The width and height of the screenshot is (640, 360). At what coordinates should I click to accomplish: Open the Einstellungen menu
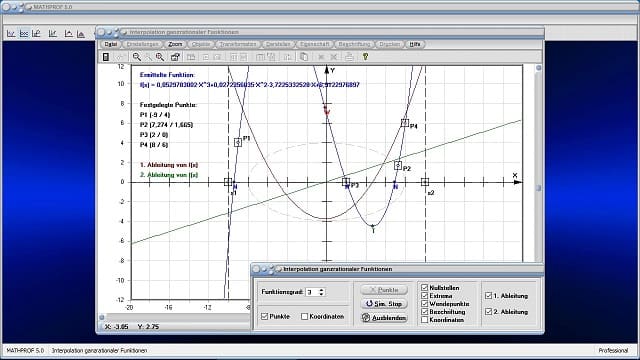[x=142, y=44]
